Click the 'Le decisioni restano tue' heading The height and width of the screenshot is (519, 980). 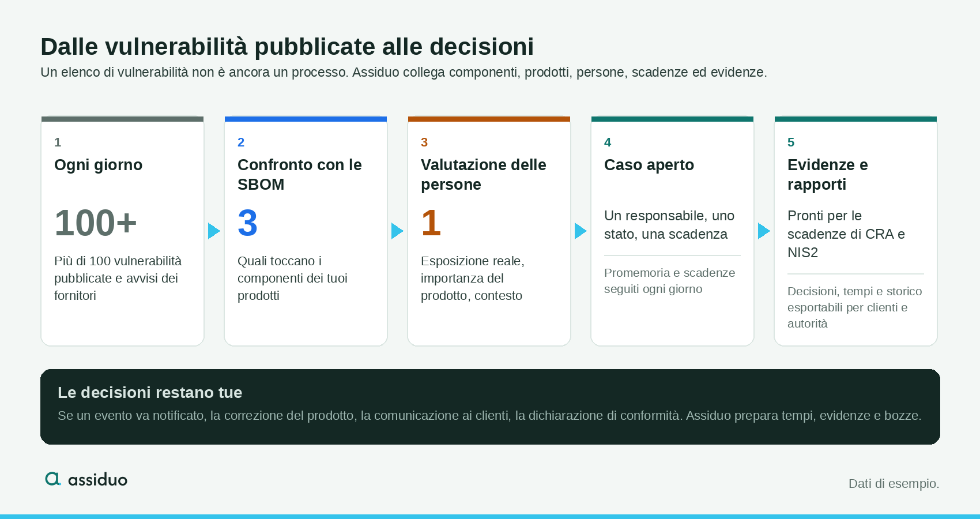pyautogui.click(x=150, y=393)
